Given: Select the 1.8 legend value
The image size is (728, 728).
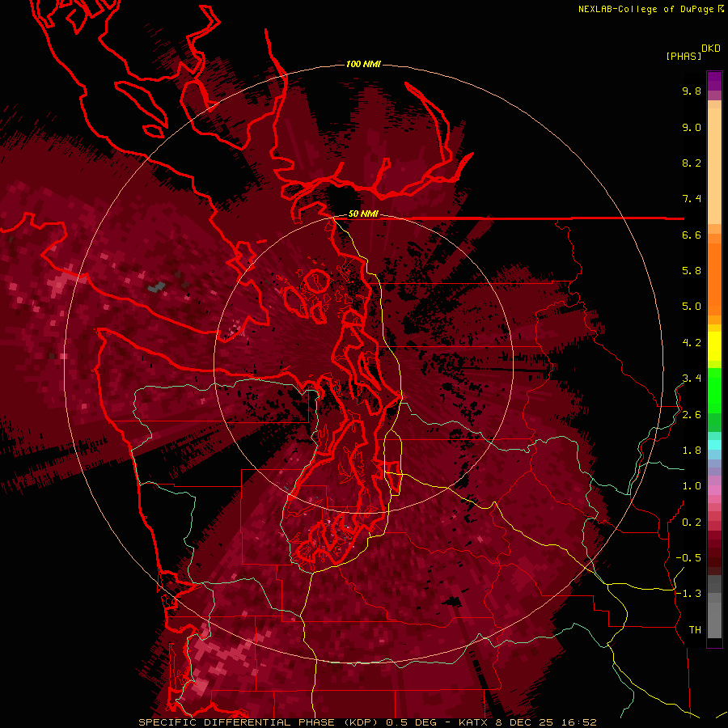Looking at the screenshot, I should click(692, 451).
